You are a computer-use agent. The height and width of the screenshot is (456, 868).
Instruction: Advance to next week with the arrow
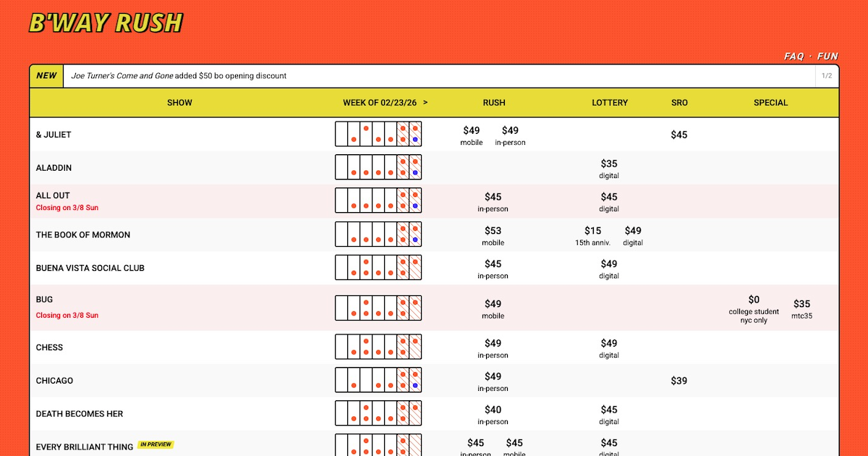point(425,102)
